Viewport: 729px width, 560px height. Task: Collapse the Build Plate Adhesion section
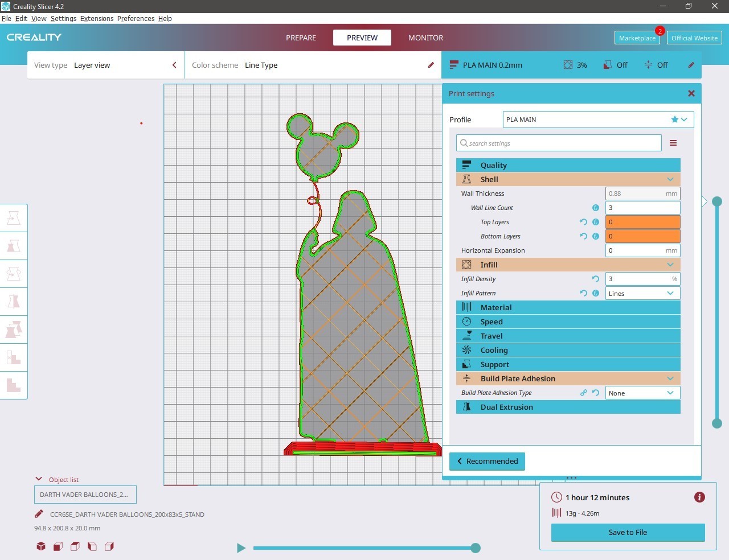[x=568, y=378]
